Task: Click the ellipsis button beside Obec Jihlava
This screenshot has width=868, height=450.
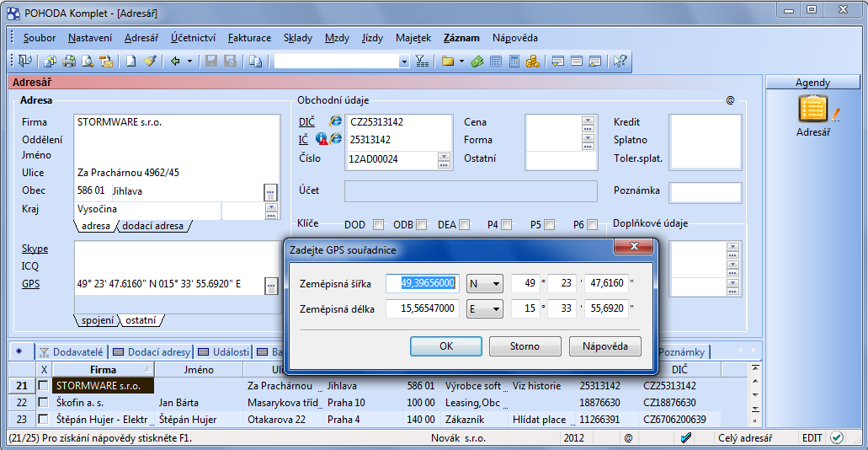Action: point(270,192)
